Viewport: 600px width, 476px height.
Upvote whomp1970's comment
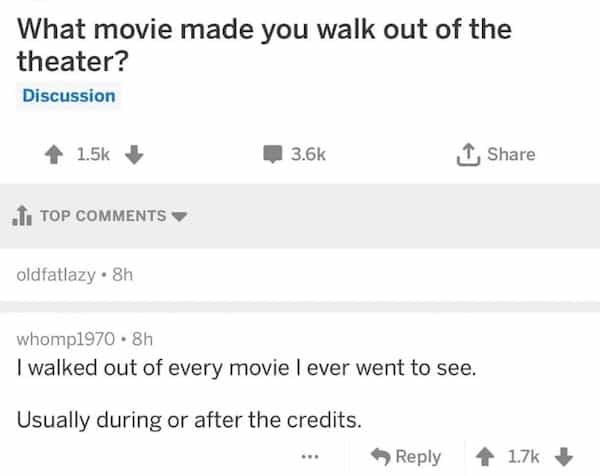(485, 456)
